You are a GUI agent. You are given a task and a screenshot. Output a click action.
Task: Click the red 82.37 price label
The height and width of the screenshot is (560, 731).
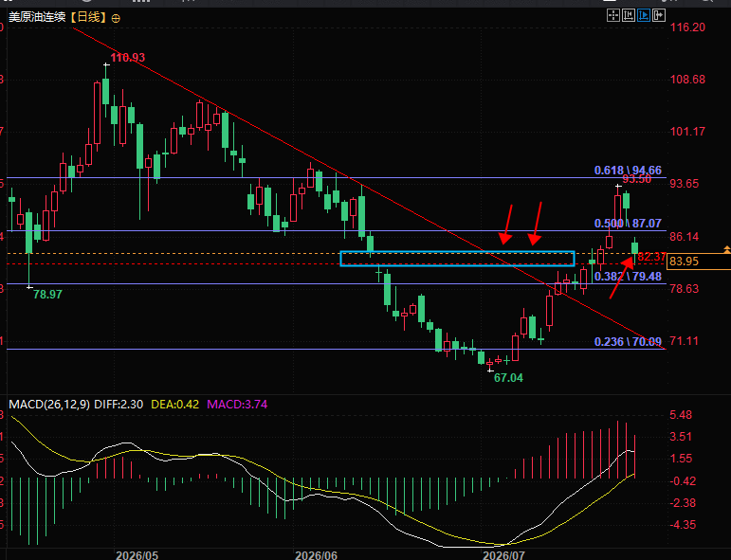tap(651, 257)
